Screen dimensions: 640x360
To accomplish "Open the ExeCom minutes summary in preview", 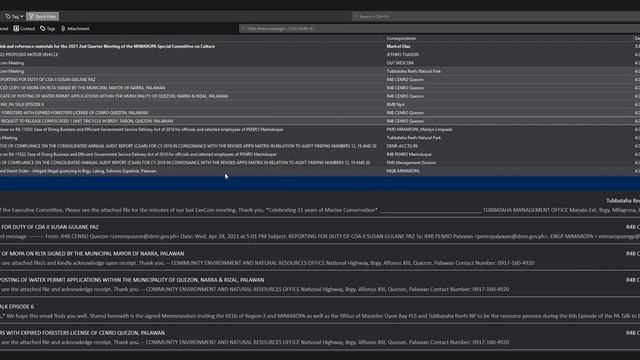I will pyautogui.click(x=320, y=206).
